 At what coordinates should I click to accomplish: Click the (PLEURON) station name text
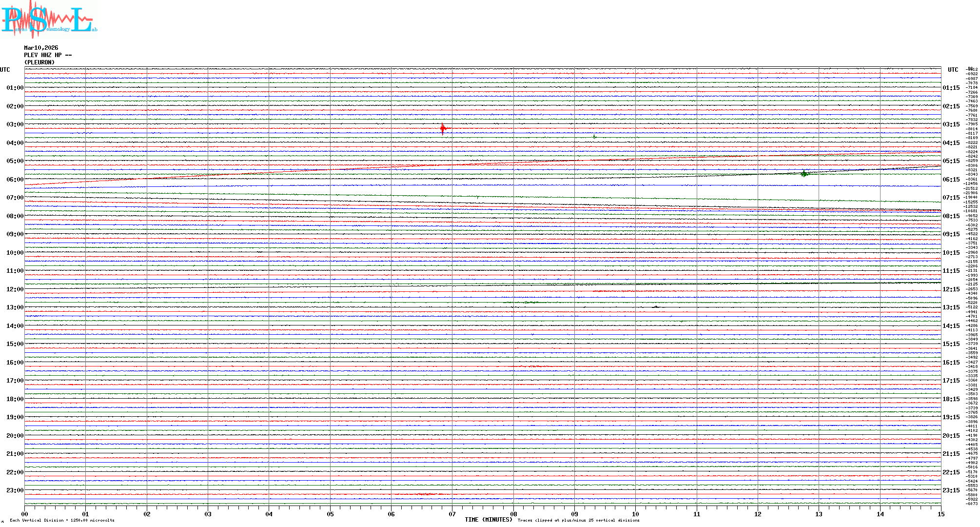39,62
